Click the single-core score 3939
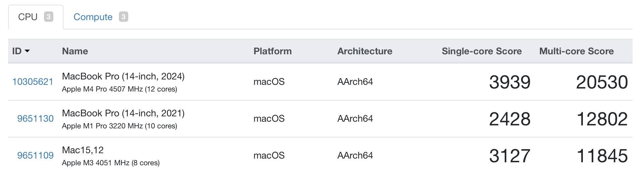The image size is (644, 177). [509, 82]
